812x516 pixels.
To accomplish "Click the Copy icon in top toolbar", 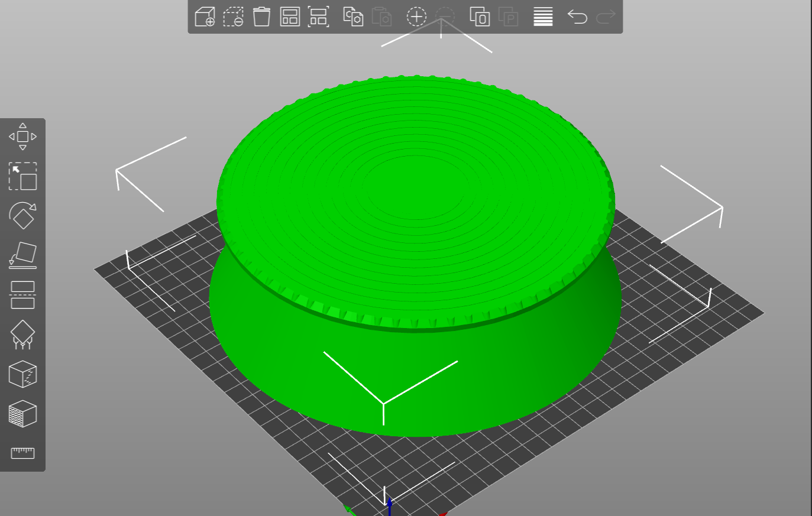I will coord(353,17).
